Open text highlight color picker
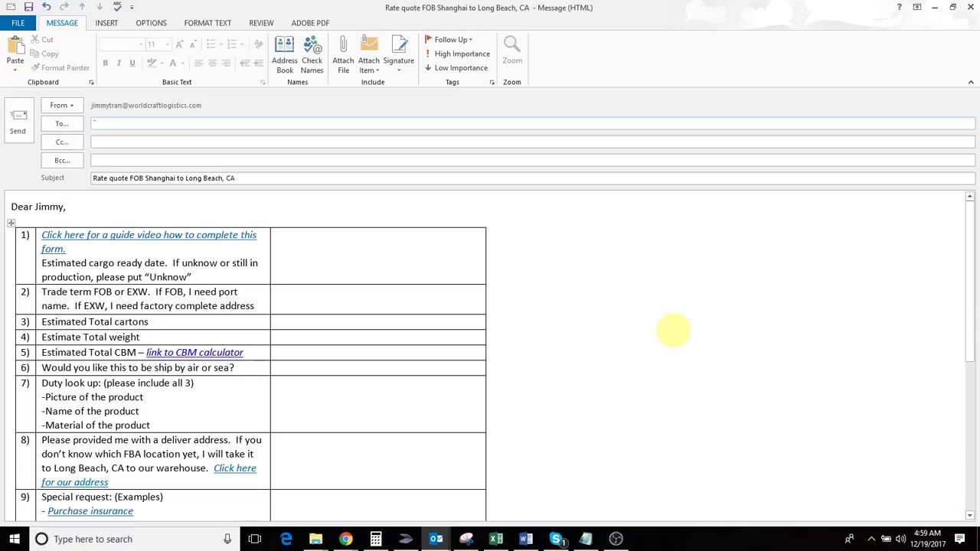 click(x=155, y=63)
